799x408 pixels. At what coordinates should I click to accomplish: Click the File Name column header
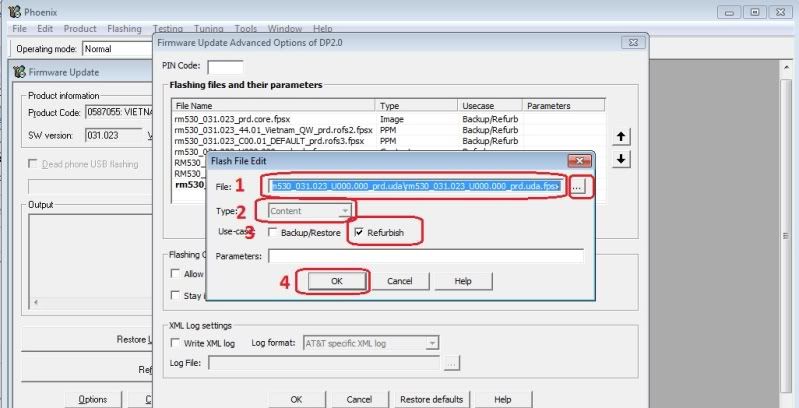[x=273, y=105]
